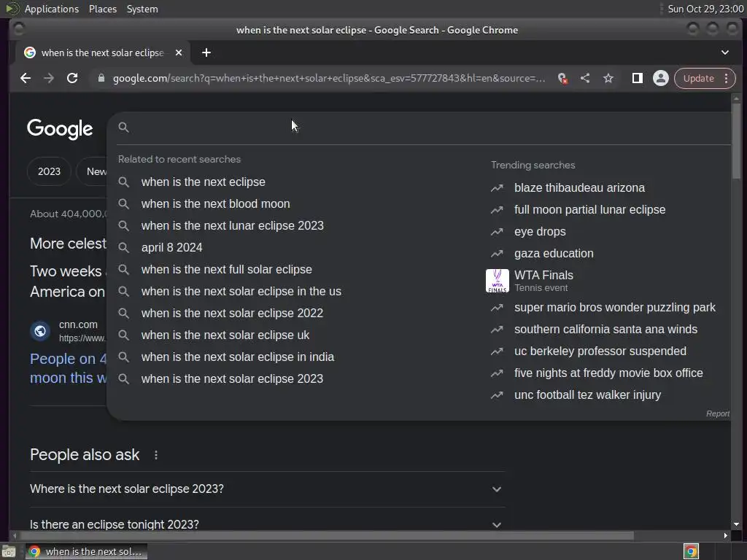Screen dimensions: 747x560
Task: Choose suggestion 'april 8 2024'
Action: click(172, 248)
